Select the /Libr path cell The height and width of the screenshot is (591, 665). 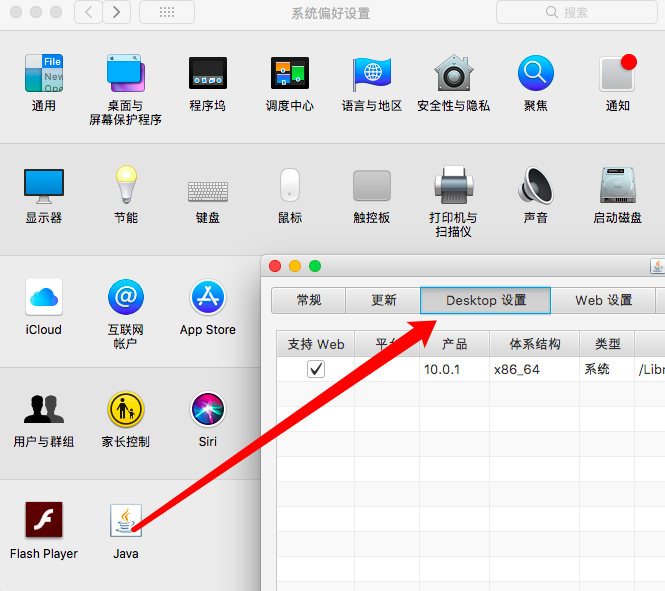click(x=650, y=369)
